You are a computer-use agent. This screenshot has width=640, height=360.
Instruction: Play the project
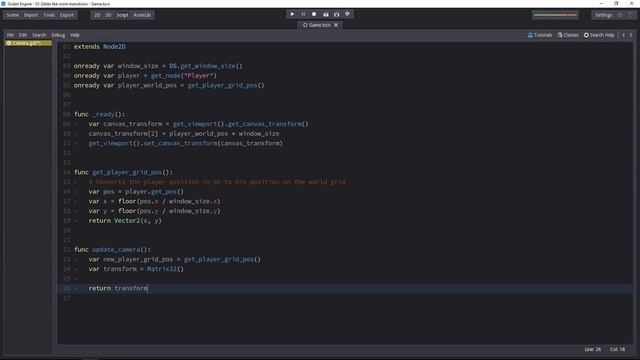tap(292, 14)
